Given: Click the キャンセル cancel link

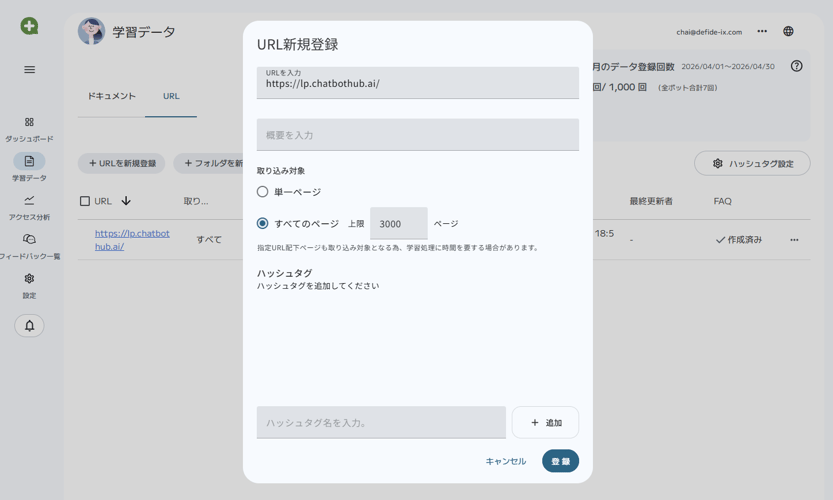Looking at the screenshot, I should coord(505,461).
